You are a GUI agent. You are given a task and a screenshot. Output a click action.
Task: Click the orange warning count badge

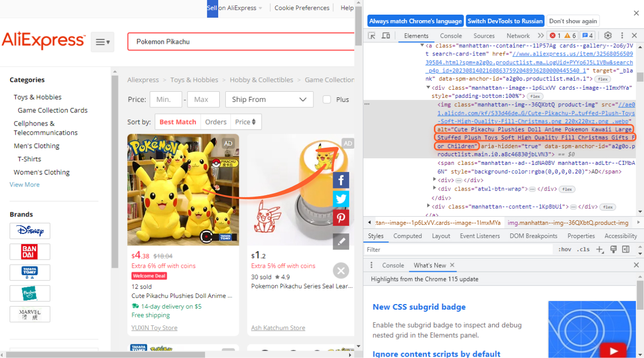(x=570, y=36)
